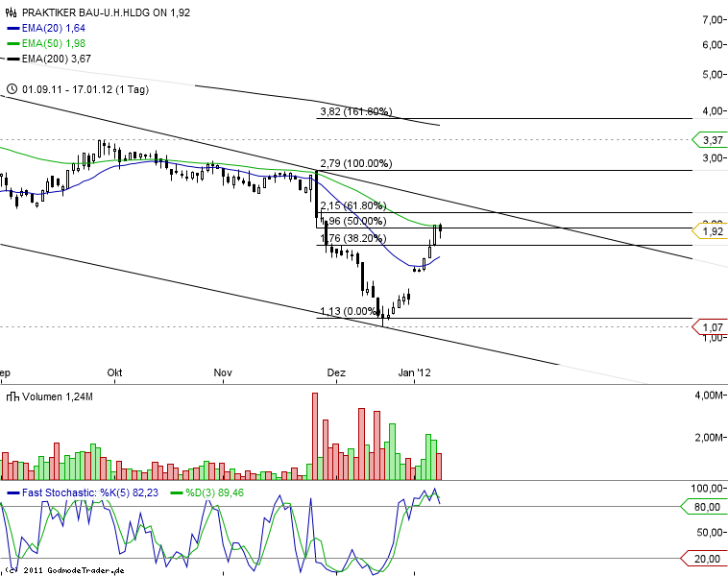
Task: Click the 4,00M volume axis label
Action: (710, 395)
